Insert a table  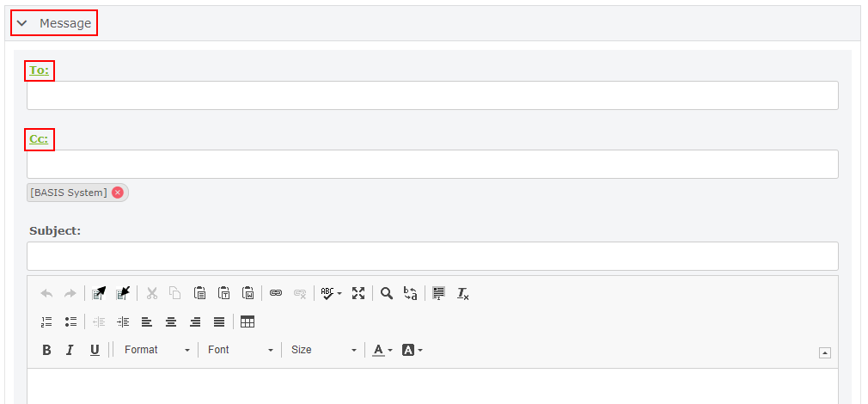tap(248, 321)
